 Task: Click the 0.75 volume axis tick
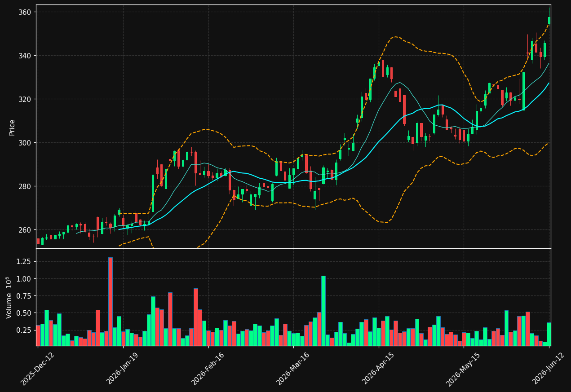[x=23, y=296]
